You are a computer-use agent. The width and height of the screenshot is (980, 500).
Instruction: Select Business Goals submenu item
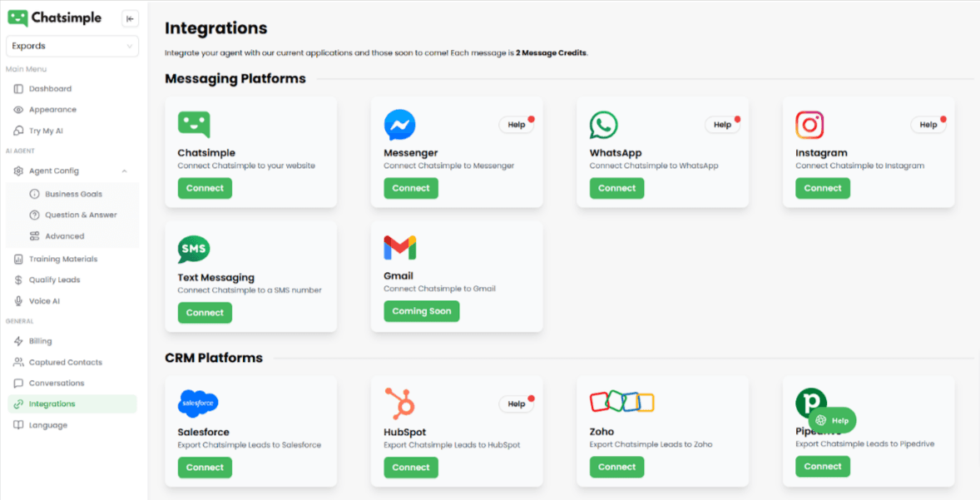[x=73, y=194]
